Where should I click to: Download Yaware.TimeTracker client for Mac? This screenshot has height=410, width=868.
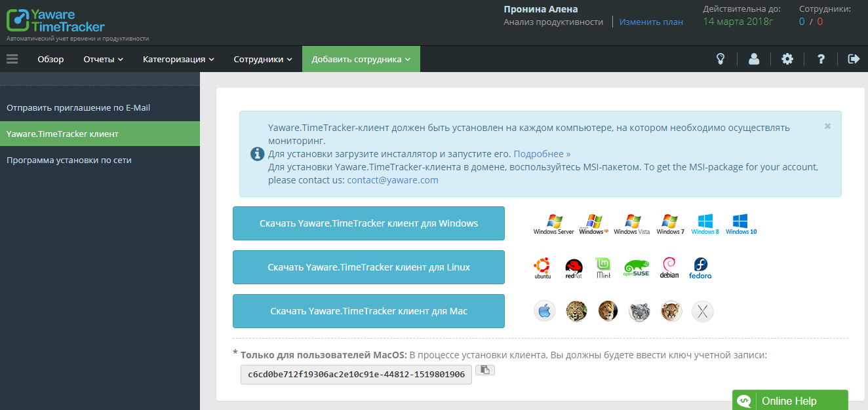(x=368, y=311)
